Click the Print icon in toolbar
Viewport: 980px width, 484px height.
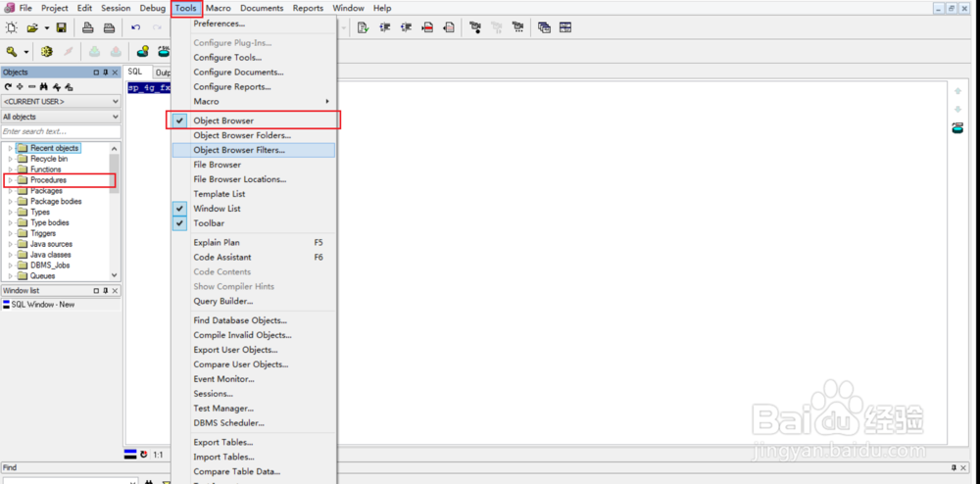88,27
